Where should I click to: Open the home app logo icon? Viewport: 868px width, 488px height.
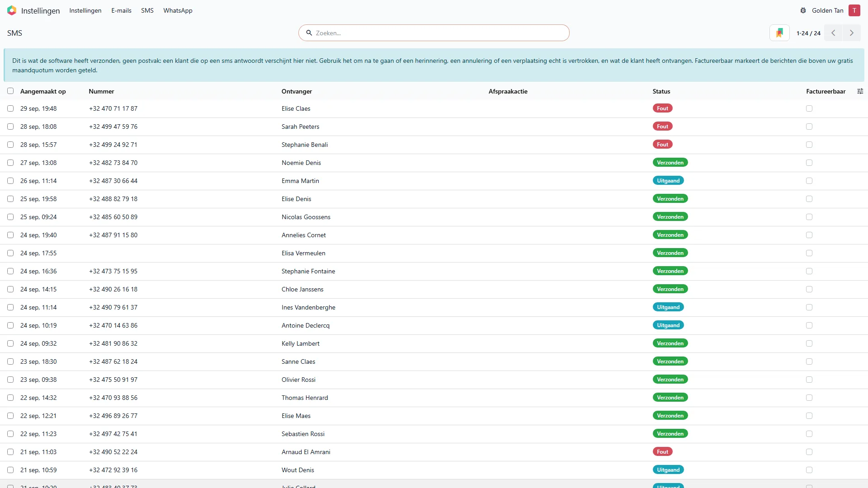12,10
